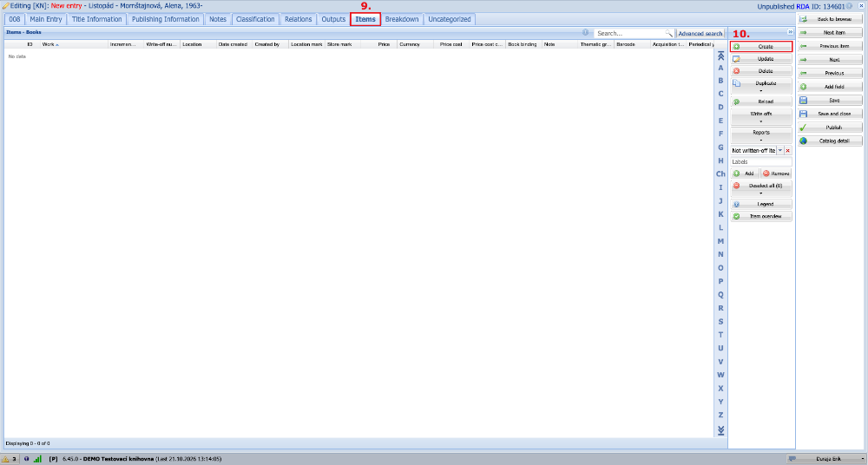Go to Previous item

[830, 46]
